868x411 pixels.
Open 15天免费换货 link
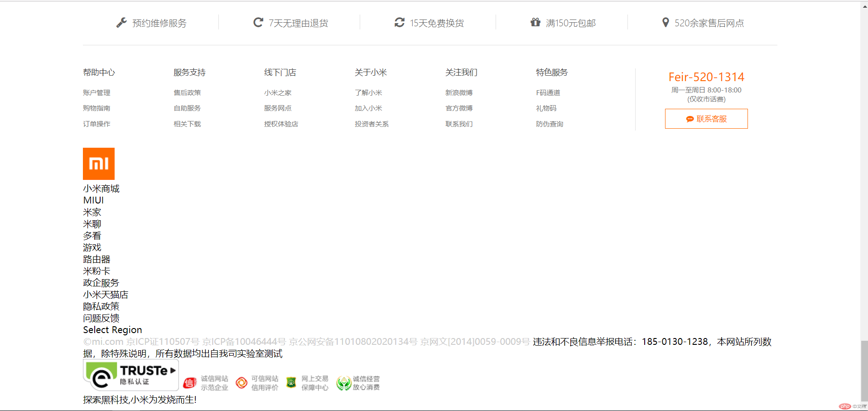pos(437,23)
